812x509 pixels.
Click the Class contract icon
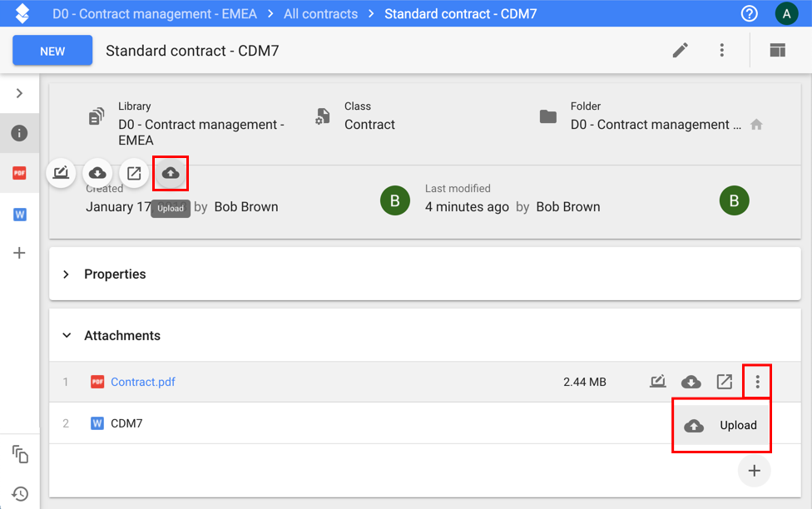pos(322,116)
